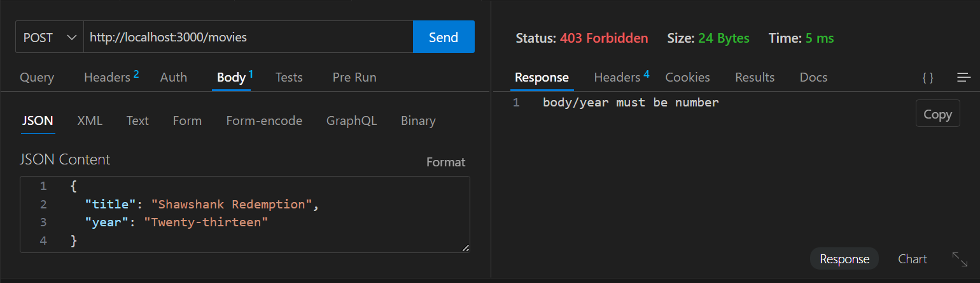Screen dimensions: 980x283
Task: Click the "title" line in JSON editor
Action: click(202, 205)
